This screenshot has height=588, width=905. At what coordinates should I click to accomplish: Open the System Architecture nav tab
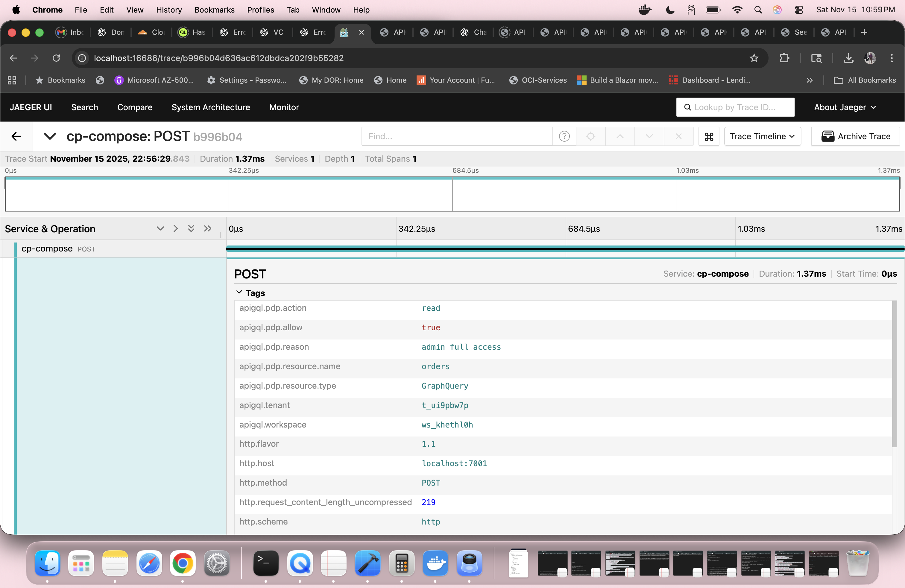click(x=211, y=108)
